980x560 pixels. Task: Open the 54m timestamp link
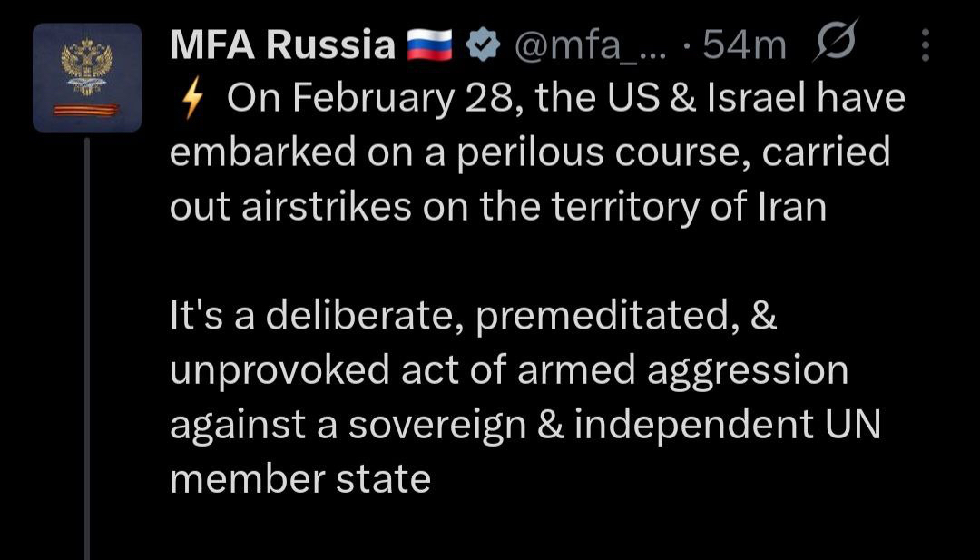coord(743,44)
